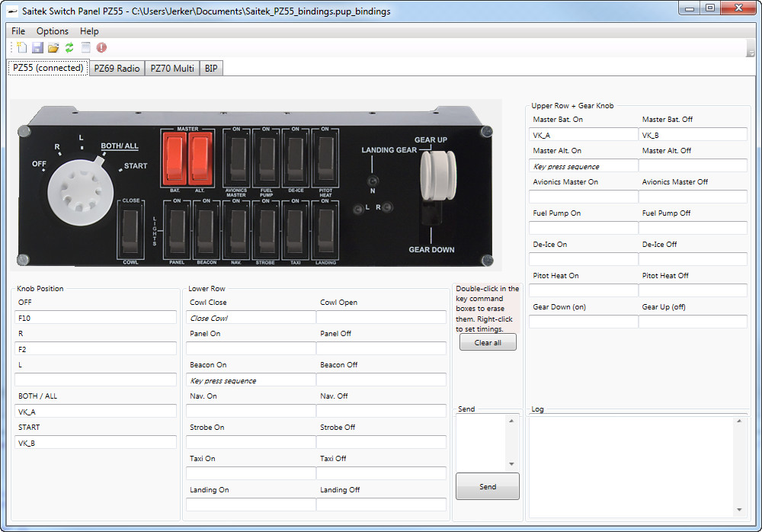Click inside the Send text area
Viewport: 762px width, 532px height.
(x=481, y=443)
